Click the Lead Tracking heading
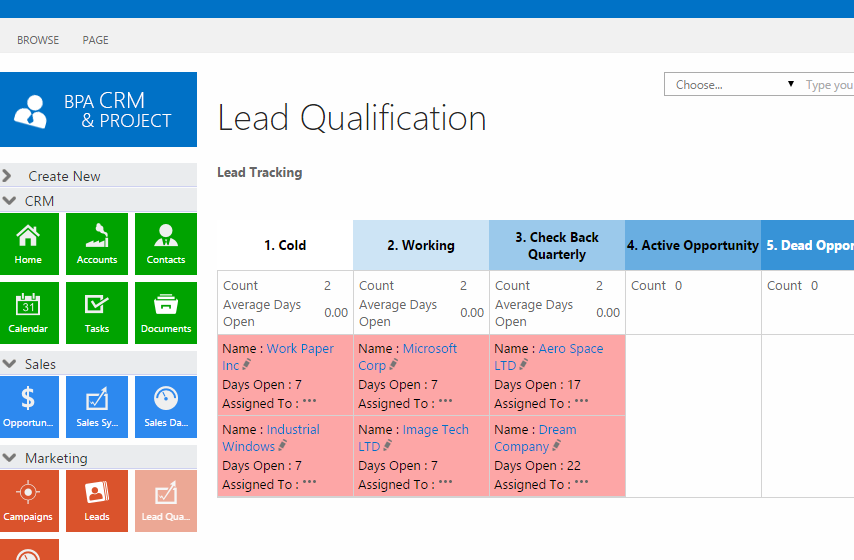Image resolution: width=854 pixels, height=560 pixels. [260, 173]
